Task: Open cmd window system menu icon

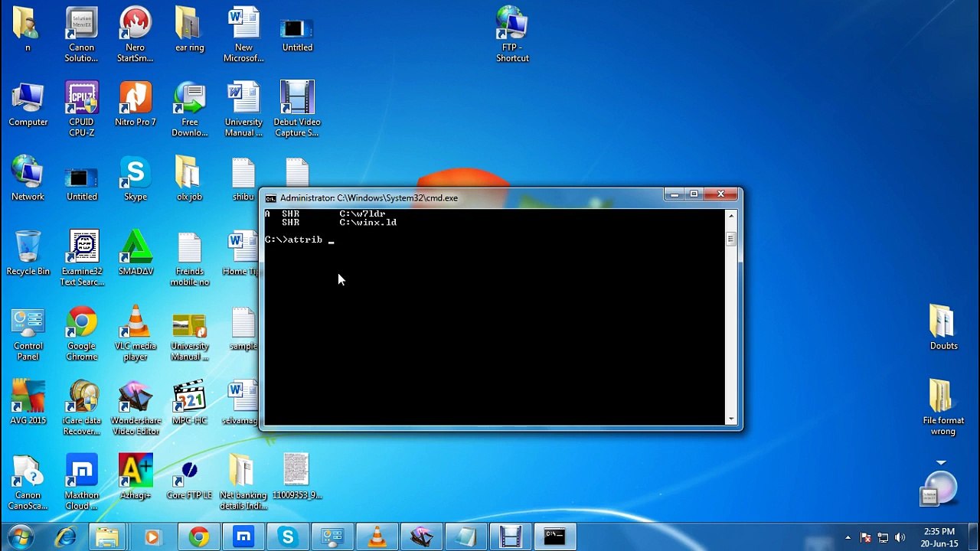Action: [x=270, y=198]
